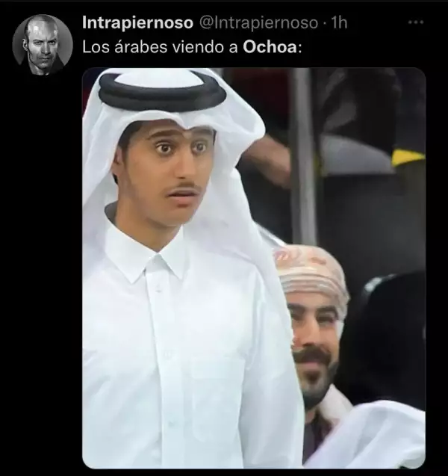The height and width of the screenshot is (476, 448).
Task: Open the three-dot more options menu
Action: coord(416,22)
